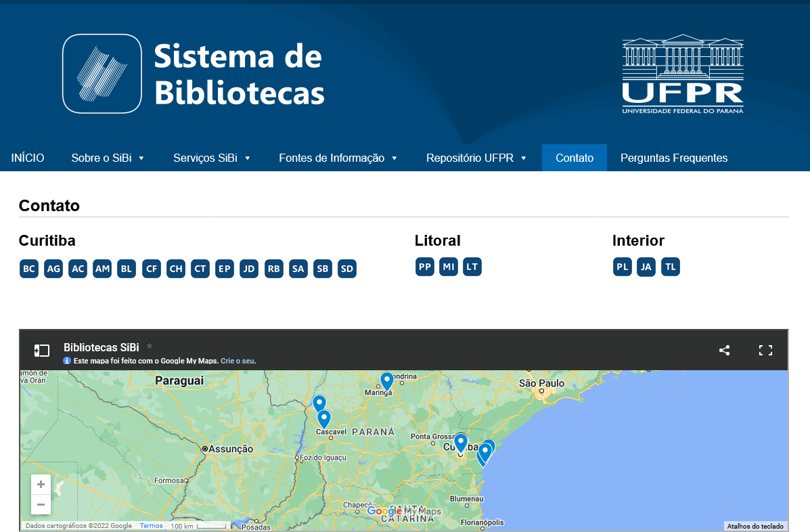The height and width of the screenshot is (532, 810).
Task: Open the UFPR university logo link
Action: pyautogui.click(x=682, y=74)
